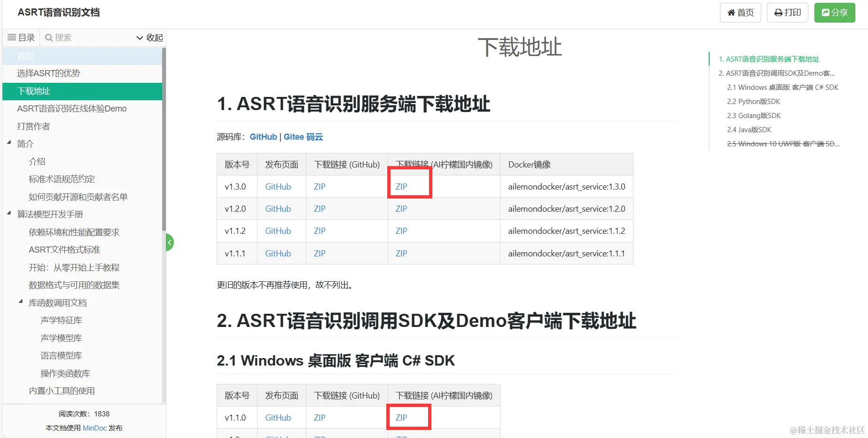The height and width of the screenshot is (438, 868).
Task: Click the green sidebar collapse arrow
Action: click(170, 243)
